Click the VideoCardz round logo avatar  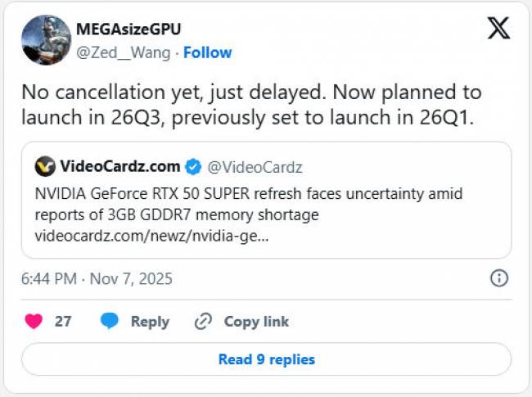[x=46, y=167]
